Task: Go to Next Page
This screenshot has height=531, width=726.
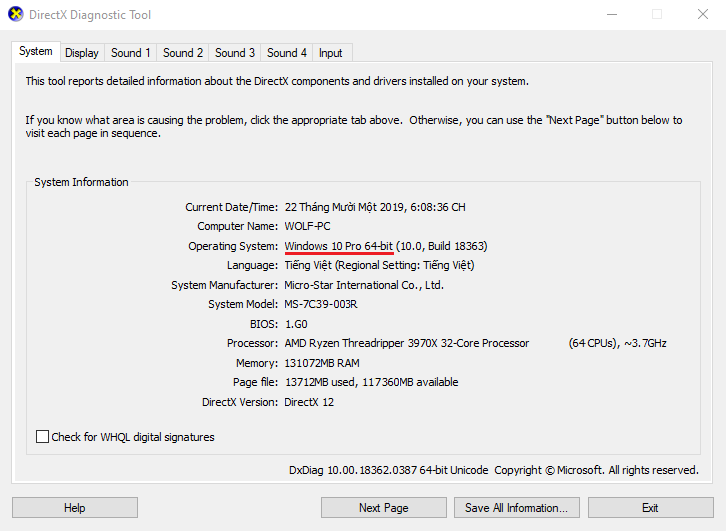Action: (x=383, y=508)
